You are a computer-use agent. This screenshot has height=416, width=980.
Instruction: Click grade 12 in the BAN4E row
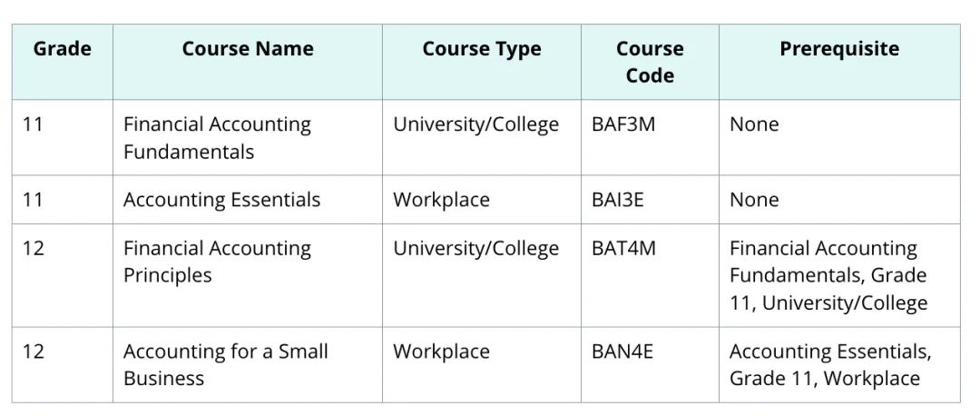pyautogui.click(x=33, y=352)
